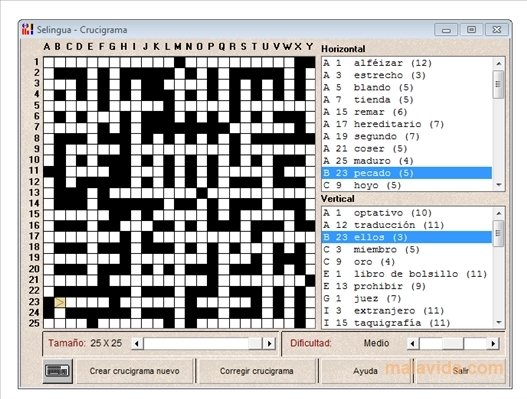
Task: Select vertical clue 'taquigrafía (11)'
Action: click(407, 323)
